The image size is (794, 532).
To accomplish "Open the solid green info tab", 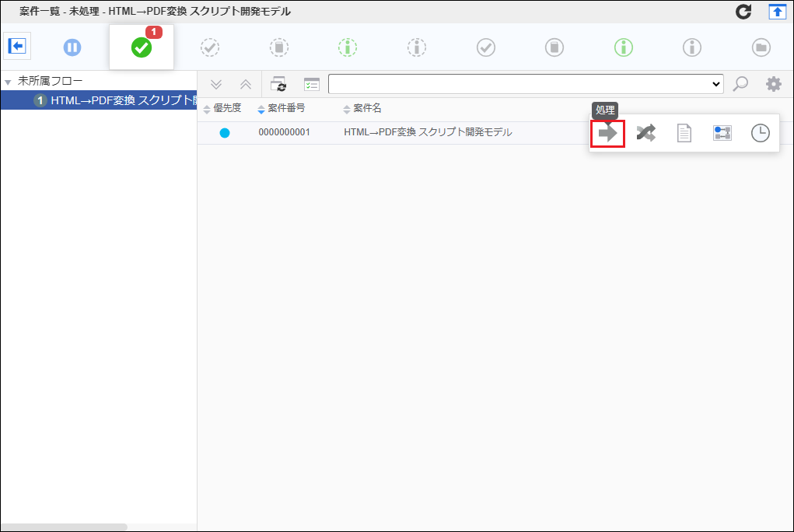I will point(624,47).
